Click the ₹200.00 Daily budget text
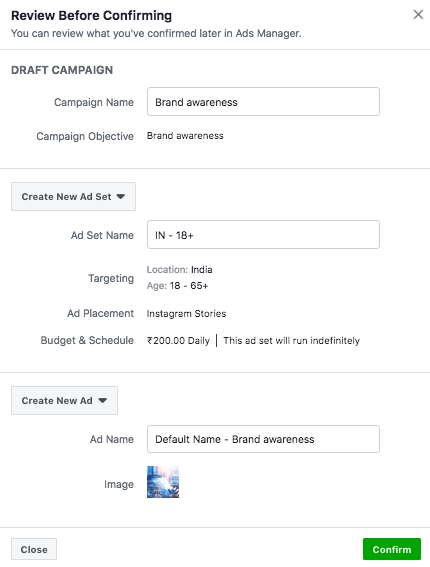 click(178, 341)
